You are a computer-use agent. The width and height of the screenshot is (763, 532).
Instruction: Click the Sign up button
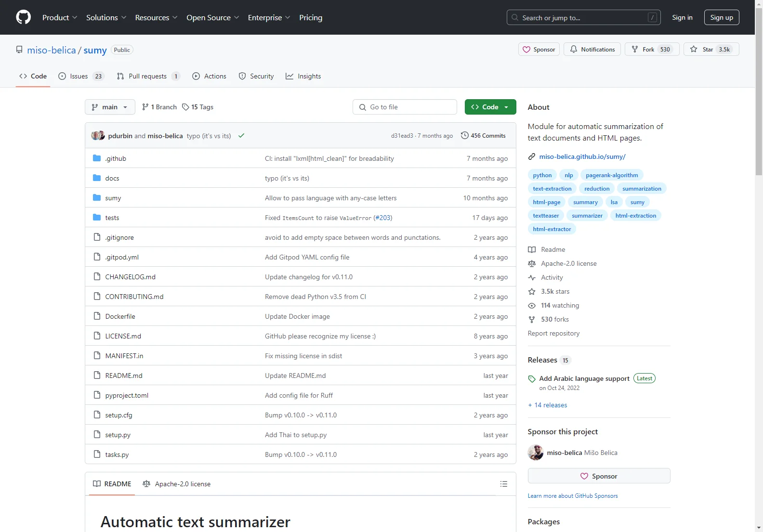point(722,18)
